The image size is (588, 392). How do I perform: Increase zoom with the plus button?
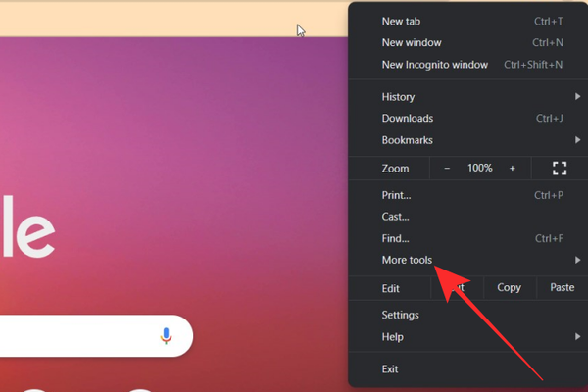512,169
